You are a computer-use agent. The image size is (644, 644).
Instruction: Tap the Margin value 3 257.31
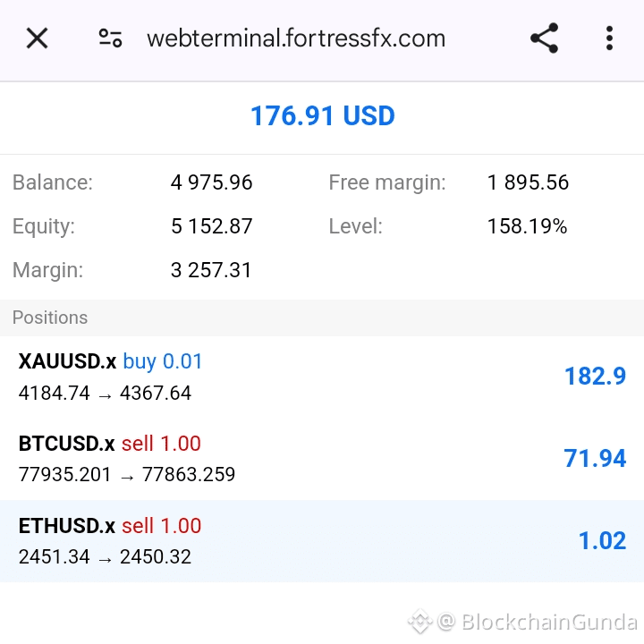(211, 270)
